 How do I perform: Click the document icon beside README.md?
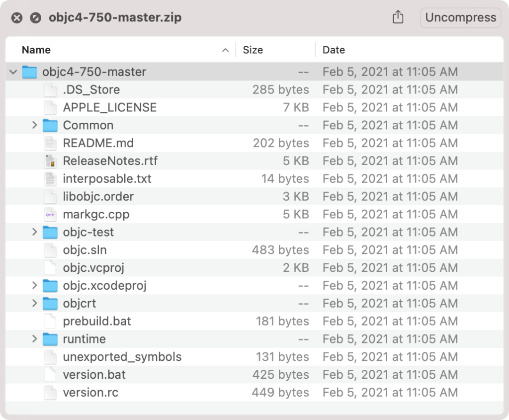[x=50, y=143]
